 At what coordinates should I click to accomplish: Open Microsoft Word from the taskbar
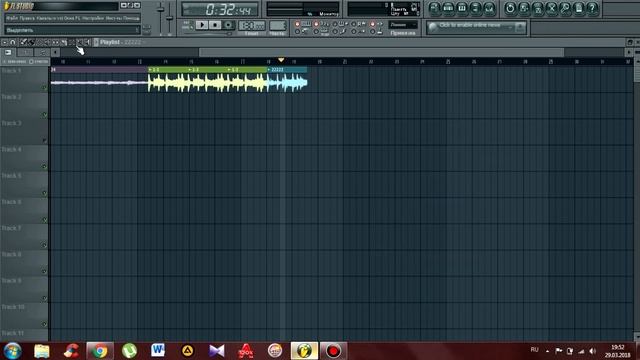tap(158, 351)
